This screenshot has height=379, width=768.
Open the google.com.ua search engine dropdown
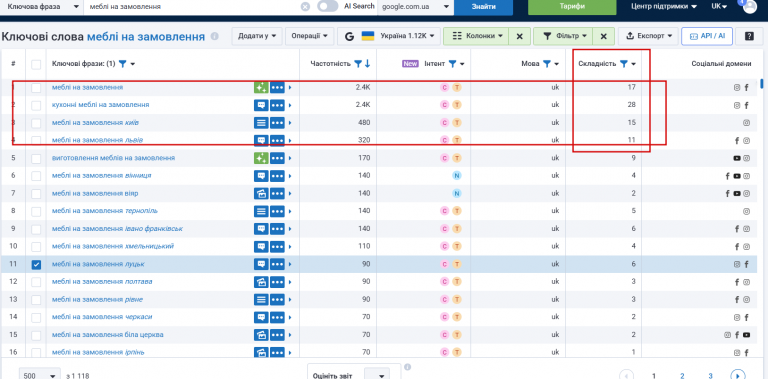[x=415, y=7]
